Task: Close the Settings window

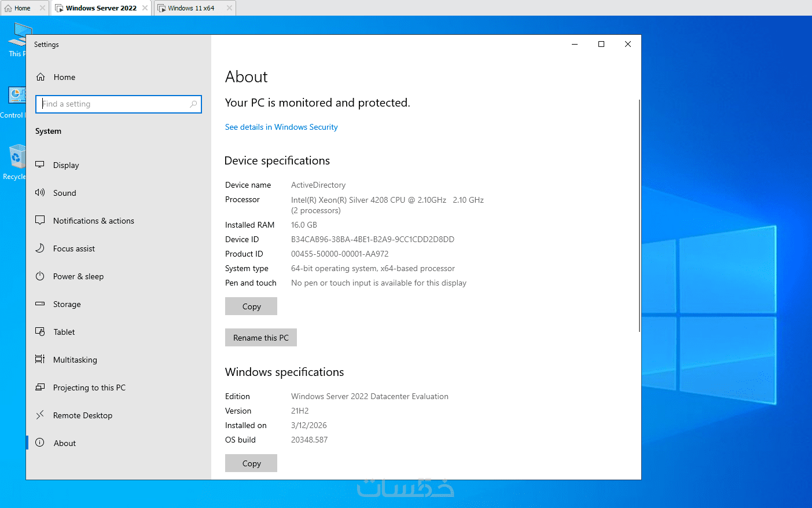Action: click(628, 44)
